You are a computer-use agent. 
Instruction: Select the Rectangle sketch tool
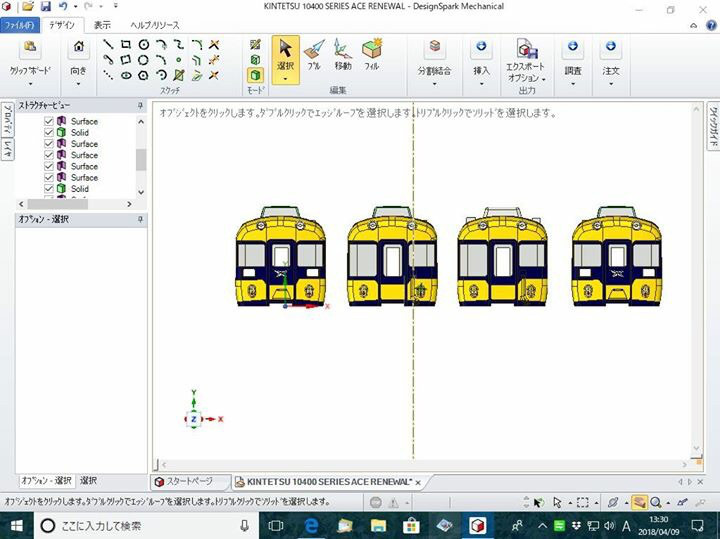point(125,45)
